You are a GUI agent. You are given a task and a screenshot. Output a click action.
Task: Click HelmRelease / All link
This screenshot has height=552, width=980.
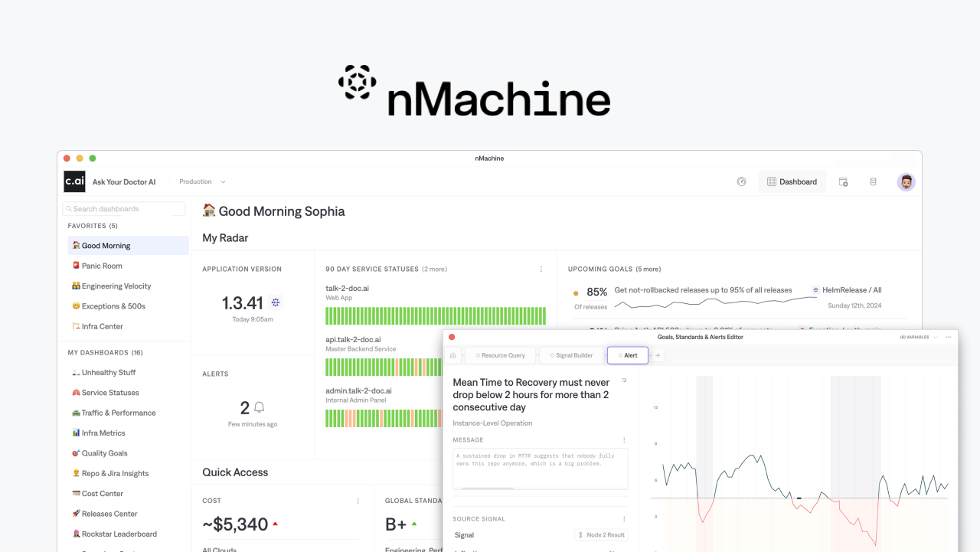[852, 290]
